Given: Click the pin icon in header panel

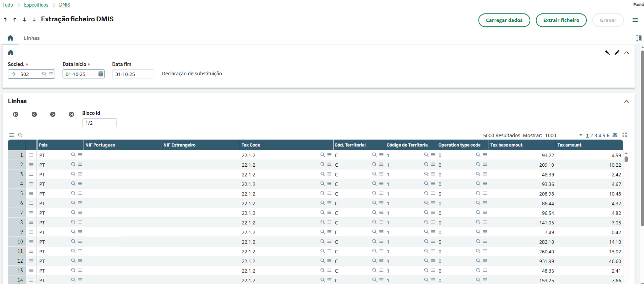Looking at the screenshot, I should click(607, 53).
